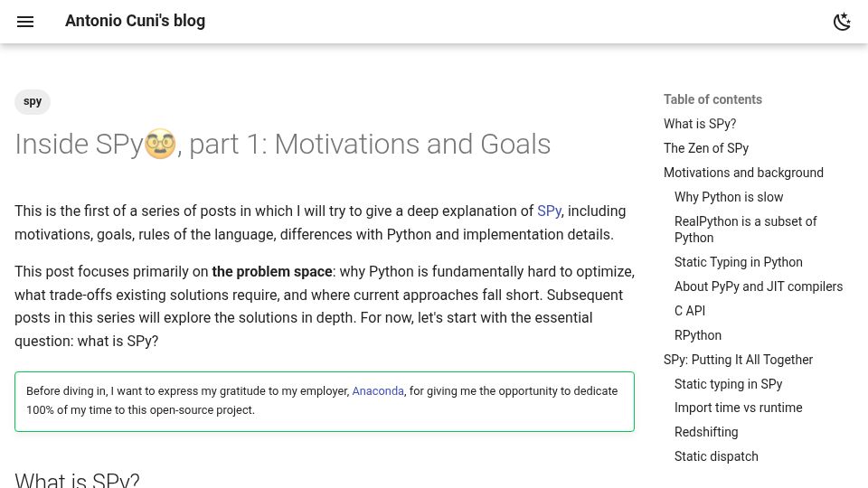Select RPython in table of contents
The width and height of the screenshot is (868, 488).
click(697, 335)
